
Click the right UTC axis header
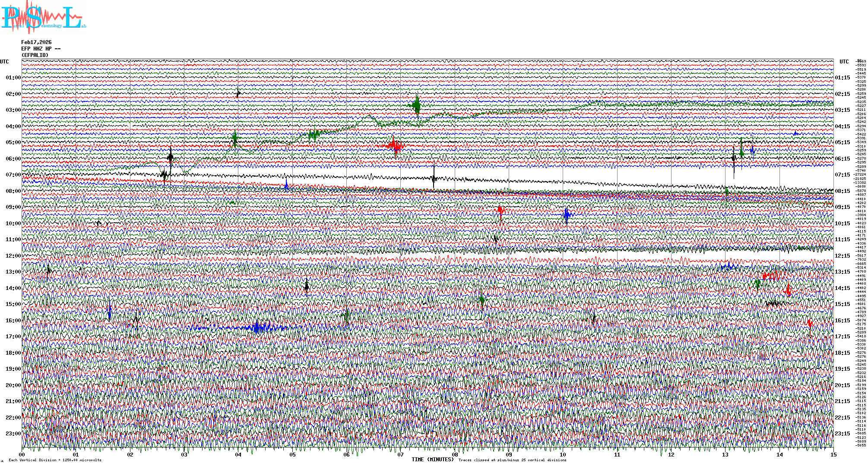click(x=844, y=62)
